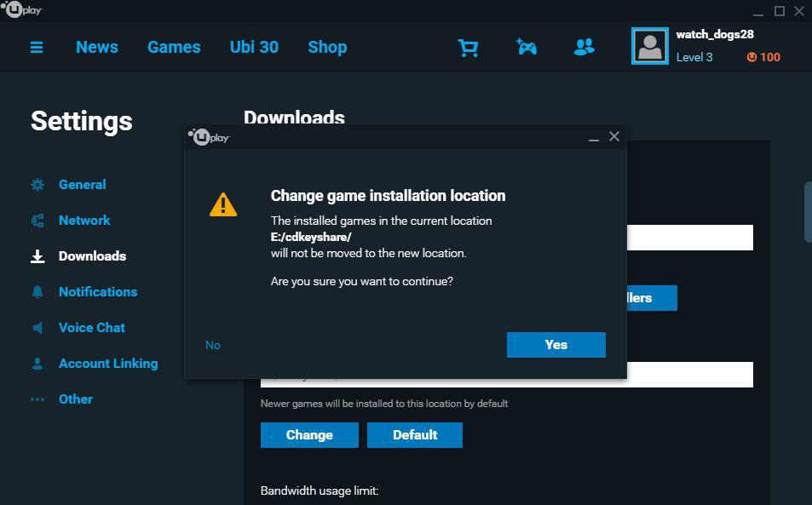Open the shopping cart
812x505 pixels.
coord(468,48)
